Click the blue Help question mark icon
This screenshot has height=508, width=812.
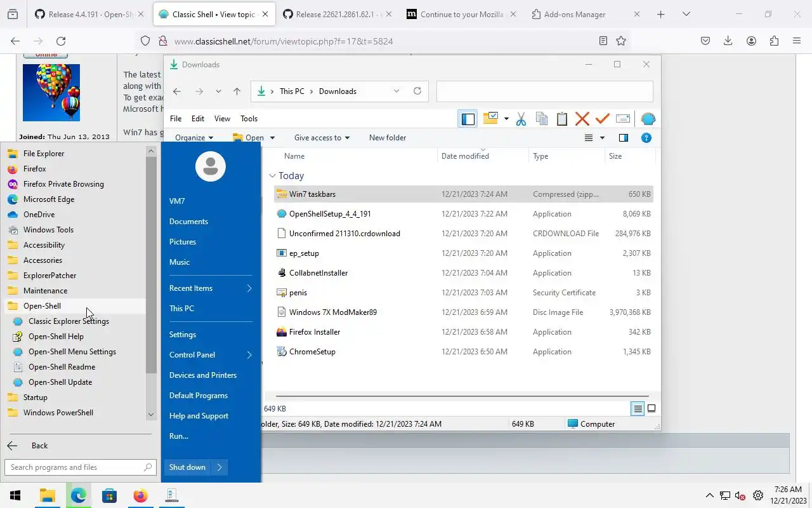tap(646, 138)
